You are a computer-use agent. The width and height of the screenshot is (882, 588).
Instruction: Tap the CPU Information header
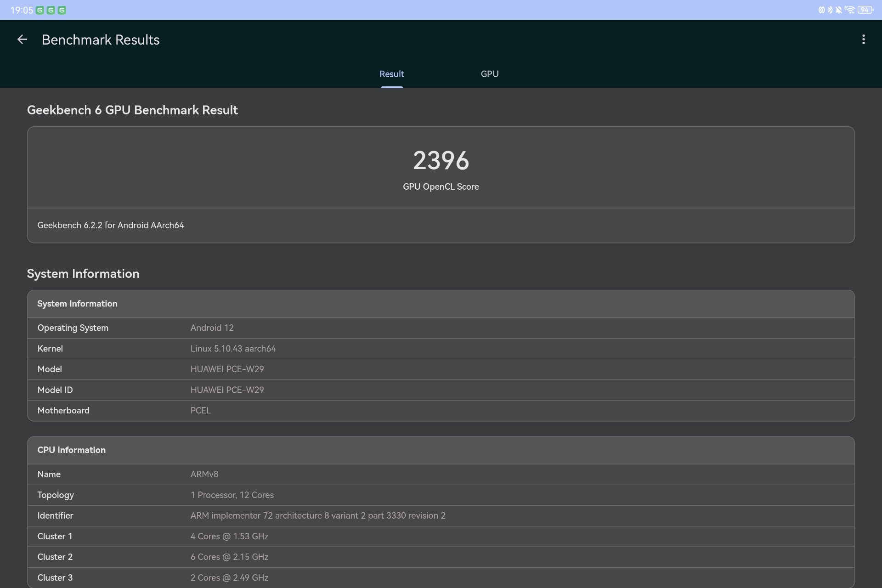[x=72, y=450]
